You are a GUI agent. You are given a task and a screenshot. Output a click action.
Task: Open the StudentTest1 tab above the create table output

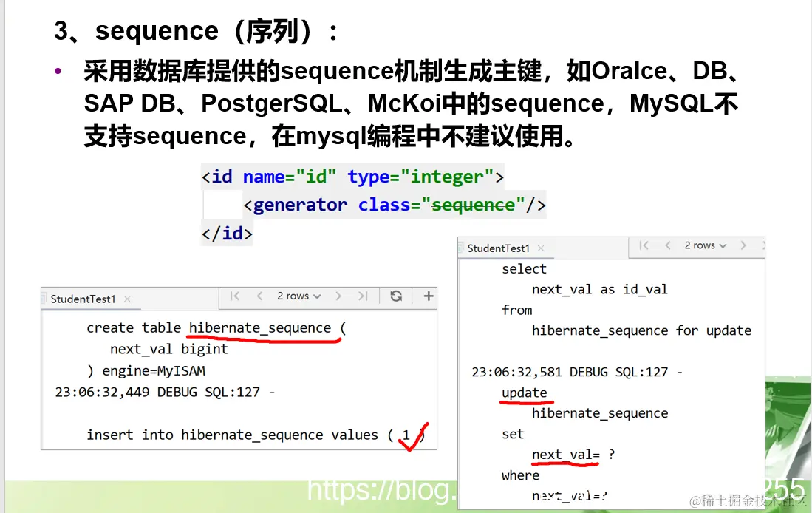point(82,299)
